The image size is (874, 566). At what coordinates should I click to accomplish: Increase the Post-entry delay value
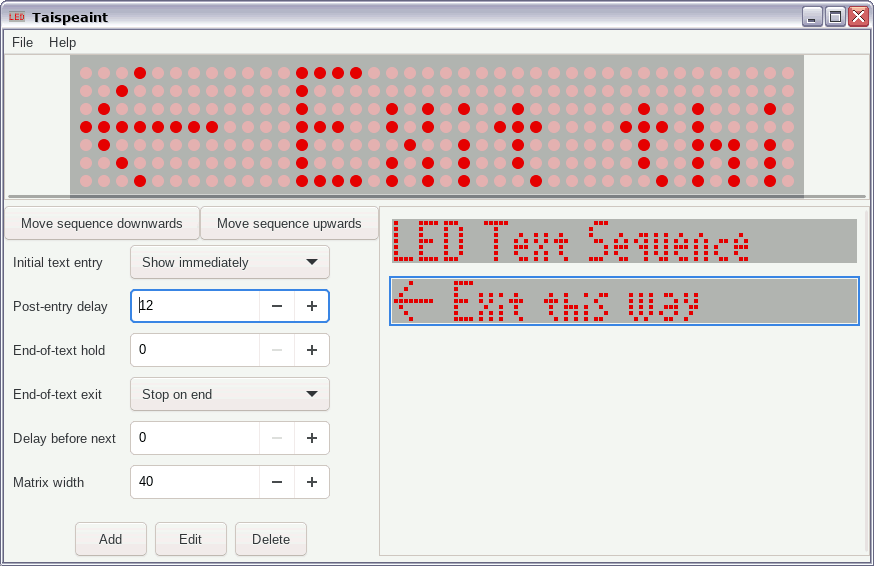point(312,306)
